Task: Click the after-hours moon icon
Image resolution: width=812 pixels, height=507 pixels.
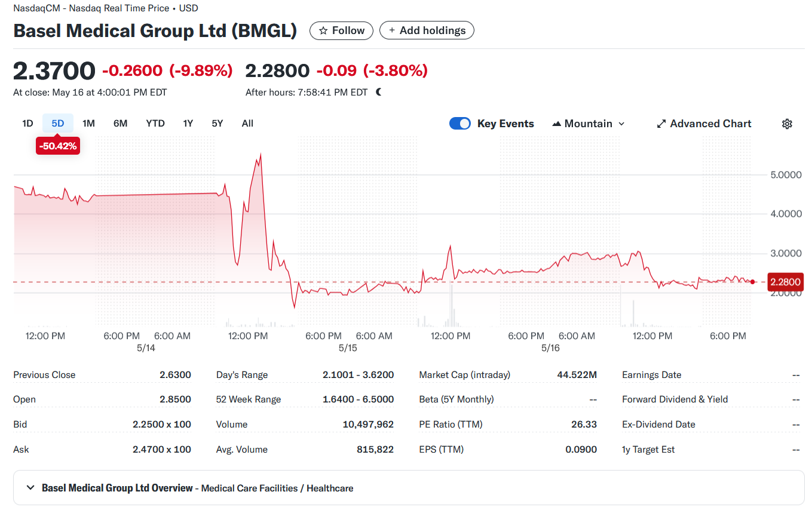Action: 378,92
